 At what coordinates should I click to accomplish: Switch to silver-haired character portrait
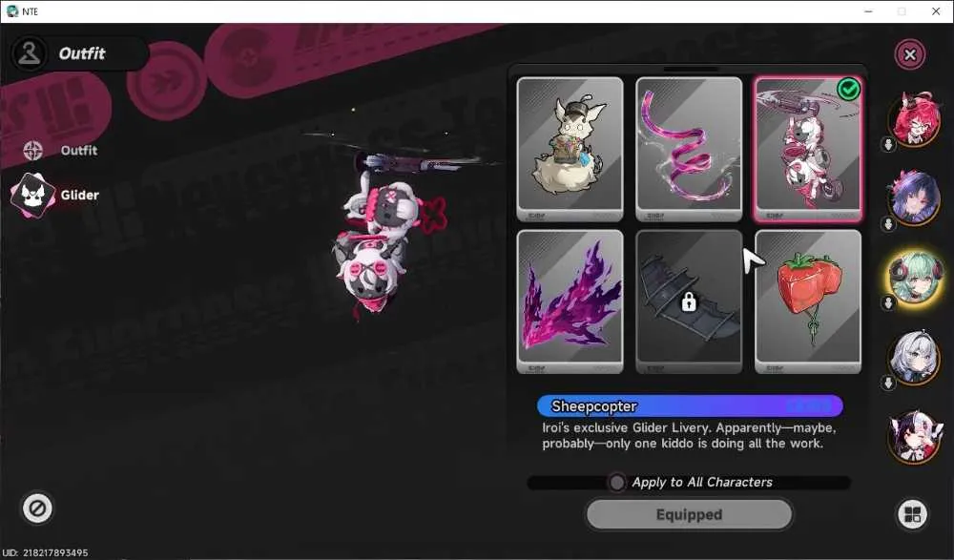point(914,358)
